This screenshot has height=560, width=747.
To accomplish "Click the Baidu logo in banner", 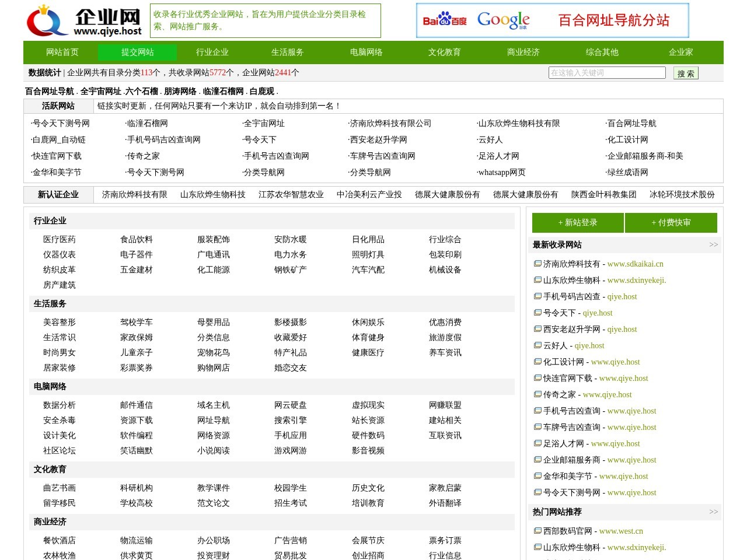I will click(x=444, y=20).
